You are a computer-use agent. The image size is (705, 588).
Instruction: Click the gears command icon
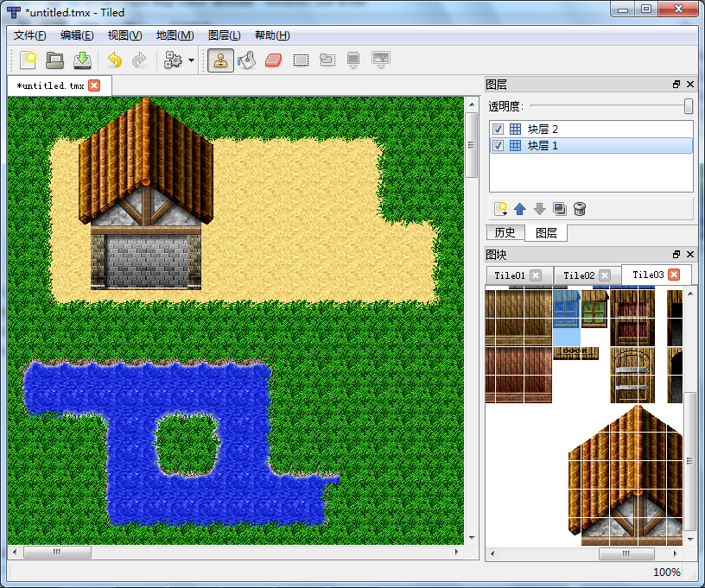click(x=173, y=60)
